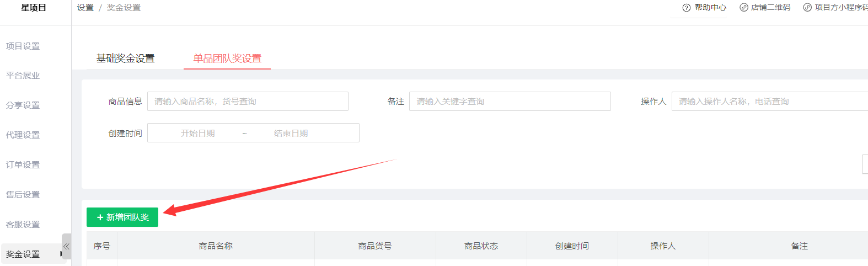Open the store QR code link
Image resolution: width=868 pixels, height=266 pixels.
click(x=765, y=8)
